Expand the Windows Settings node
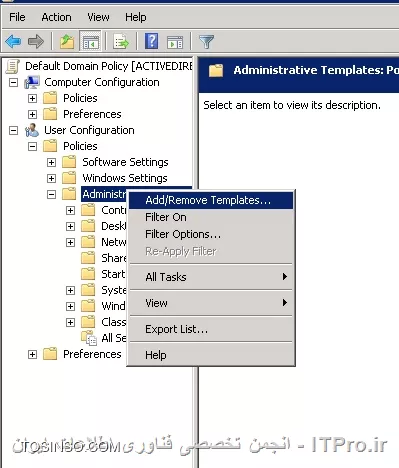This screenshot has width=399, height=468. (x=51, y=178)
